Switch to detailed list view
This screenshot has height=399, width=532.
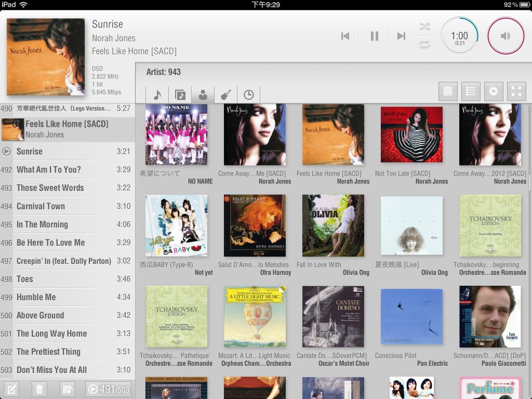pos(471,91)
